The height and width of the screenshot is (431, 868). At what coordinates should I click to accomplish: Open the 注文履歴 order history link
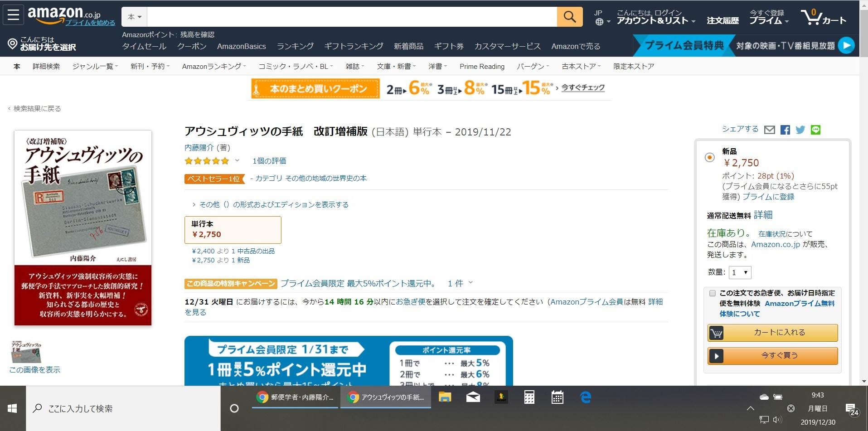pos(723,20)
